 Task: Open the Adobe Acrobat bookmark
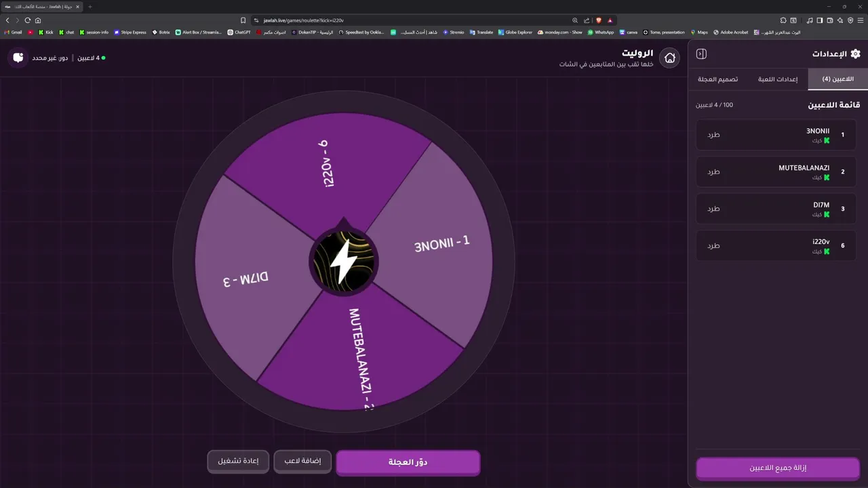pyautogui.click(x=731, y=32)
